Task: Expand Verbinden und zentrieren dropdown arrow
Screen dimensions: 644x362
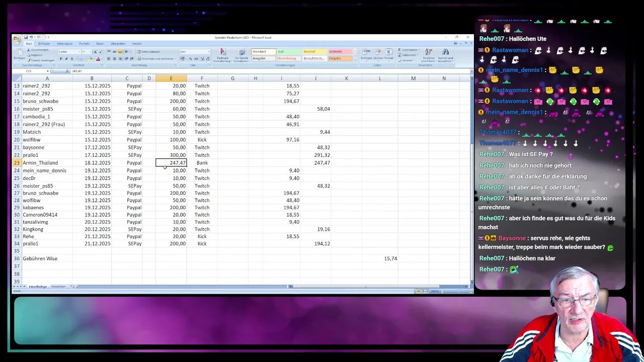Action: tap(175, 59)
